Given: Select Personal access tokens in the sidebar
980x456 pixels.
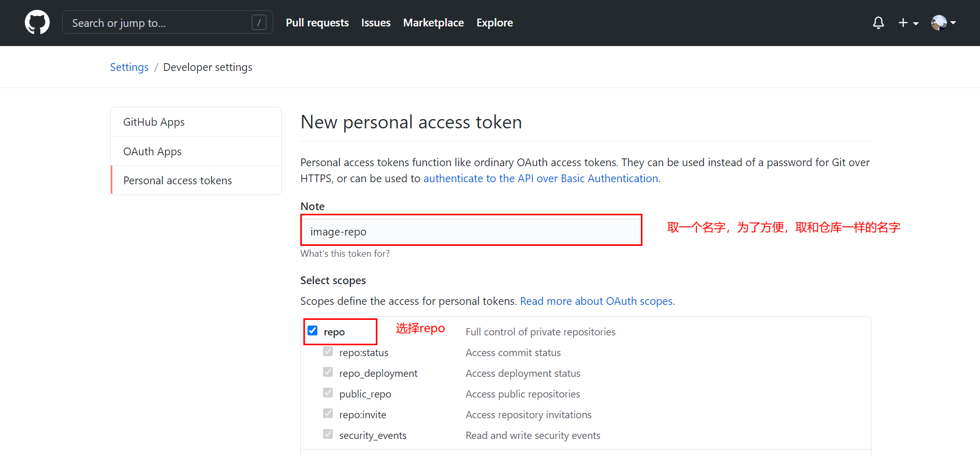Looking at the screenshot, I should point(196,180).
